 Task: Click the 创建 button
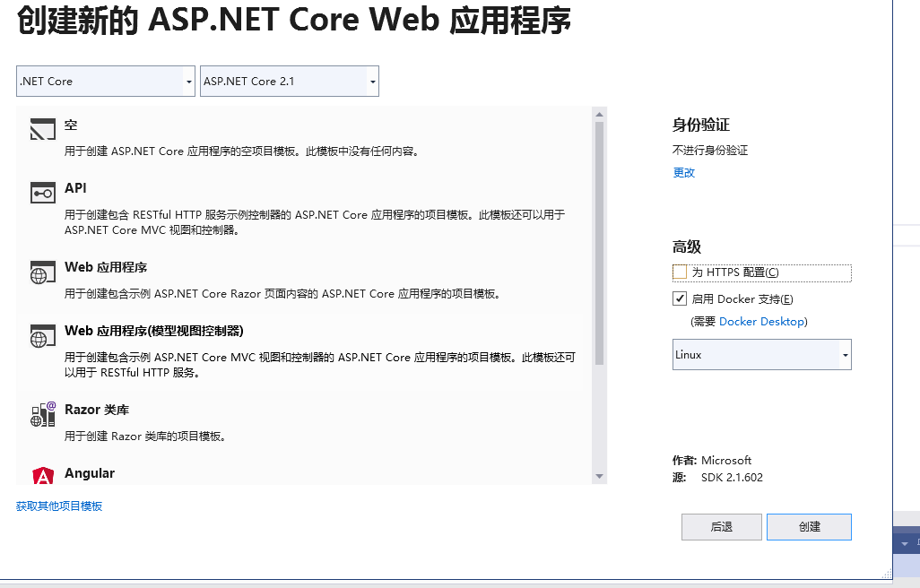pyautogui.click(x=809, y=526)
